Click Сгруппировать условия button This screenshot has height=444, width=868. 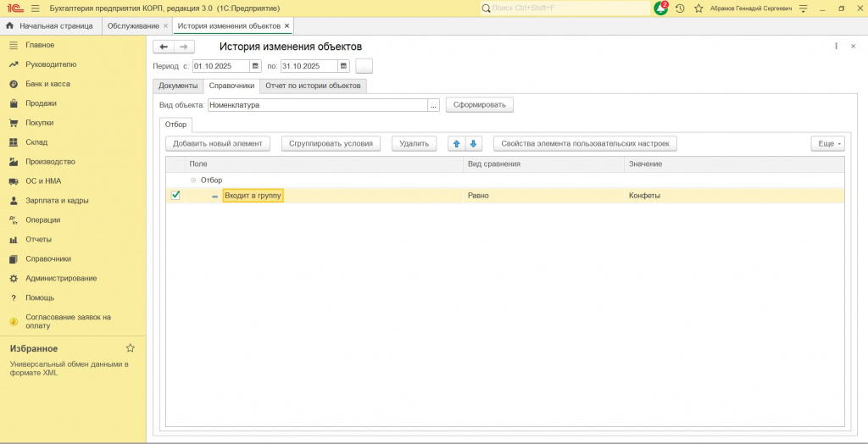pos(331,143)
